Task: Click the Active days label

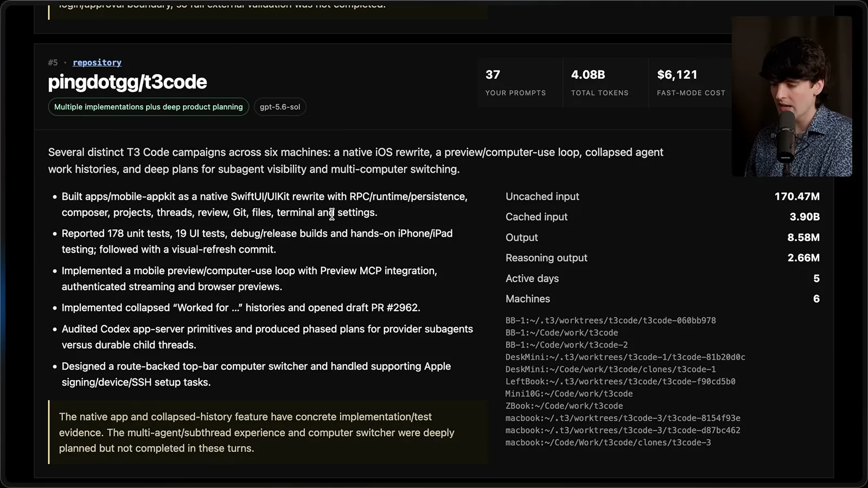Action: (x=532, y=279)
